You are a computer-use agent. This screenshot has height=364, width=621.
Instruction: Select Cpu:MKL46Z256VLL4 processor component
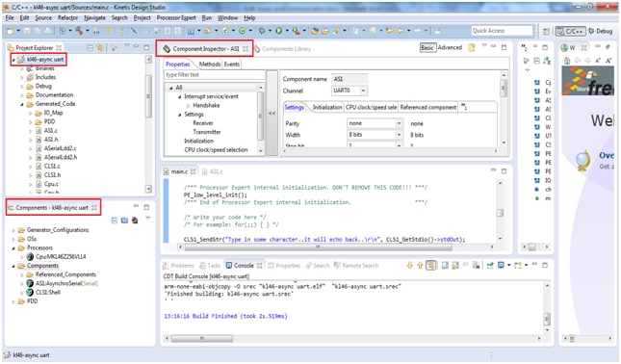click(x=61, y=257)
